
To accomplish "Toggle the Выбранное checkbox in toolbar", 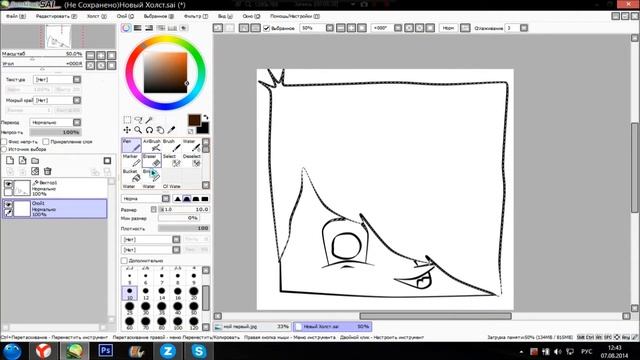I will point(267,28).
